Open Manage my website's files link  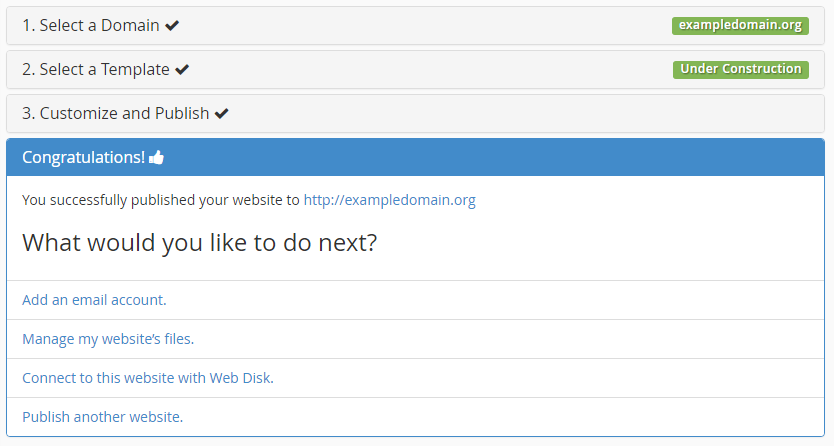[x=108, y=339]
